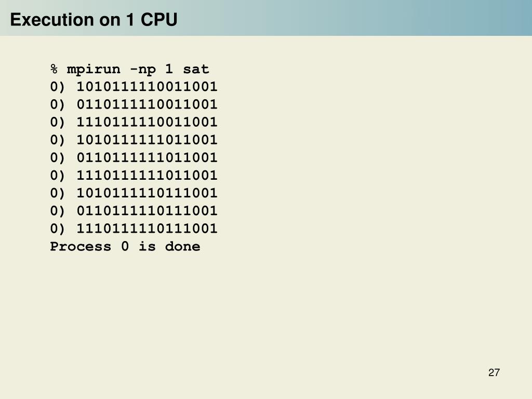The height and width of the screenshot is (399, 532).
Task: Click the "Process 0 is done" message
Action: tap(125, 246)
